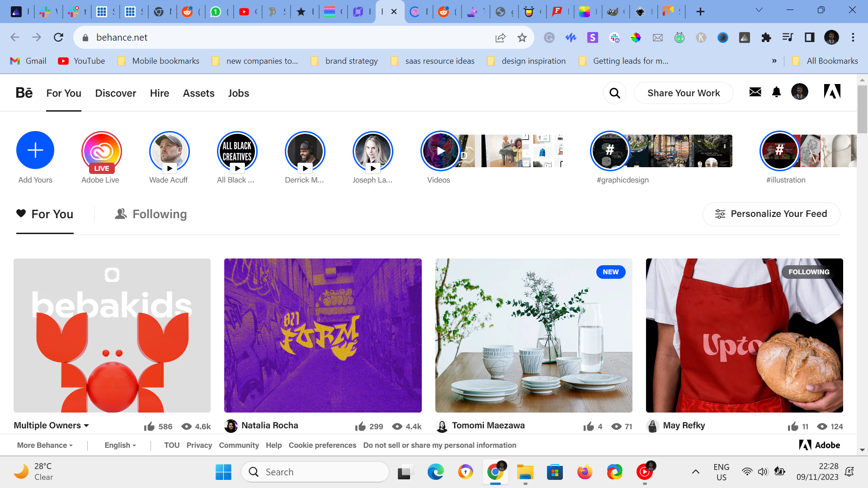Click the Behance logo icon

[24, 93]
